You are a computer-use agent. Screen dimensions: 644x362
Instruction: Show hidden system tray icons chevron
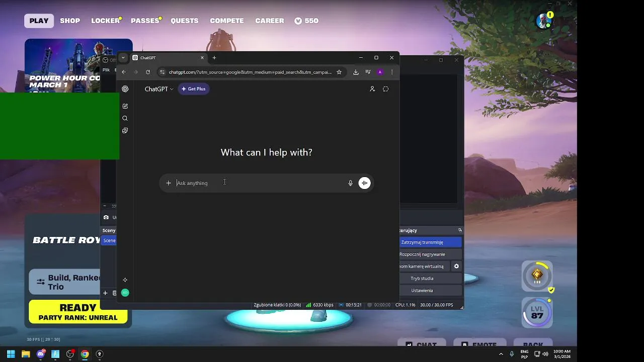(x=501, y=354)
